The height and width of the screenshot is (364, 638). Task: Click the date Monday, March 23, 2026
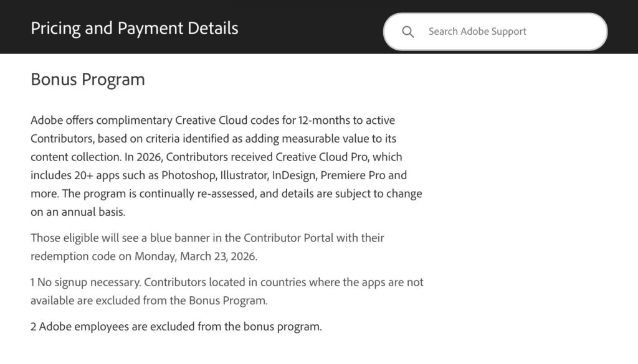point(196,256)
